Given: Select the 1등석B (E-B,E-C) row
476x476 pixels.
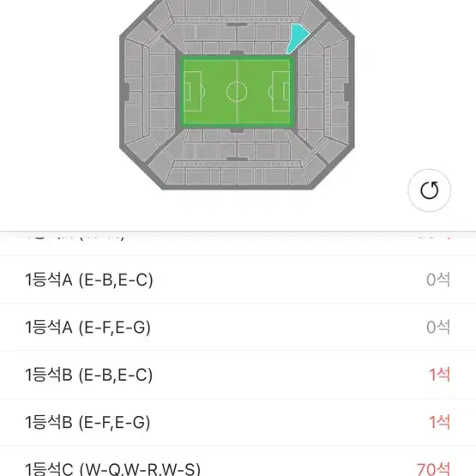Looking at the screenshot, I should 238,375.
